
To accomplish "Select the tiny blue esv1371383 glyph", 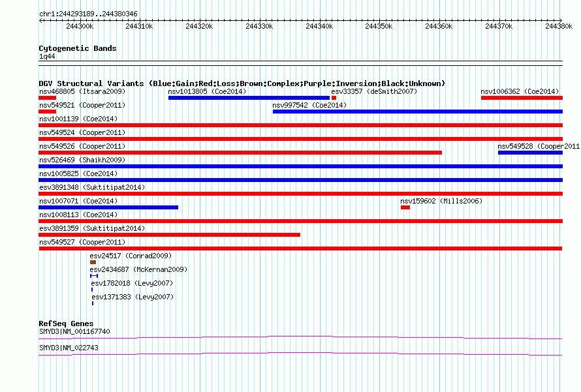I will tap(93, 303).
